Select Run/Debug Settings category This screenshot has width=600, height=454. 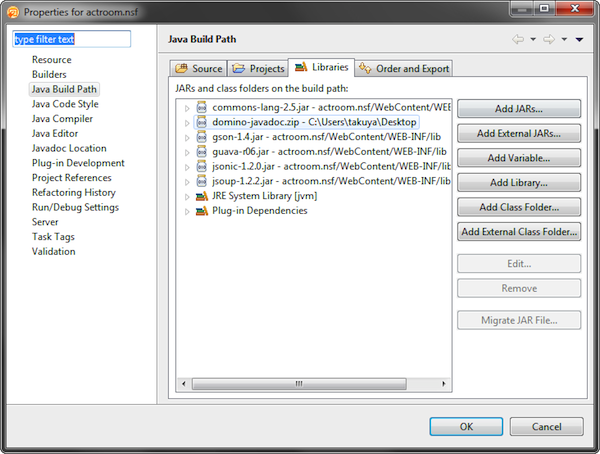click(x=75, y=207)
